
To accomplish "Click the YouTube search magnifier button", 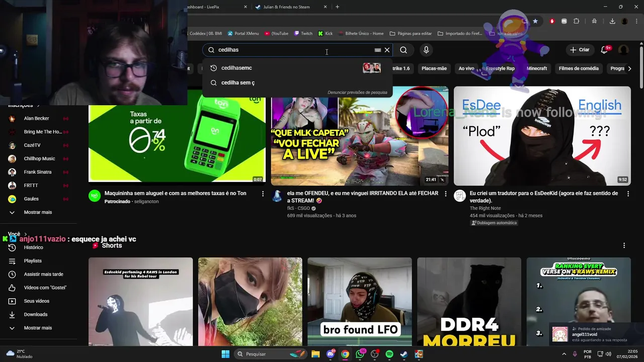I will click(x=404, y=50).
